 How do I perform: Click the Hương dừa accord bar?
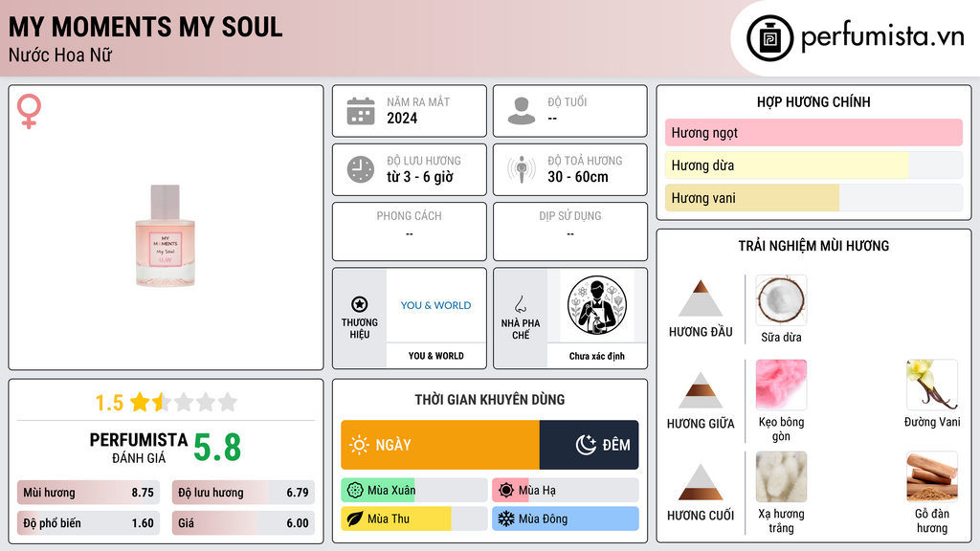tap(813, 165)
